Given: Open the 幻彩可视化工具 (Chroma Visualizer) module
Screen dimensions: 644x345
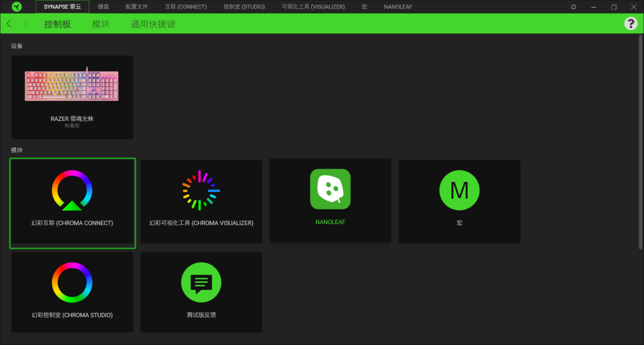Looking at the screenshot, I should 201,201.
